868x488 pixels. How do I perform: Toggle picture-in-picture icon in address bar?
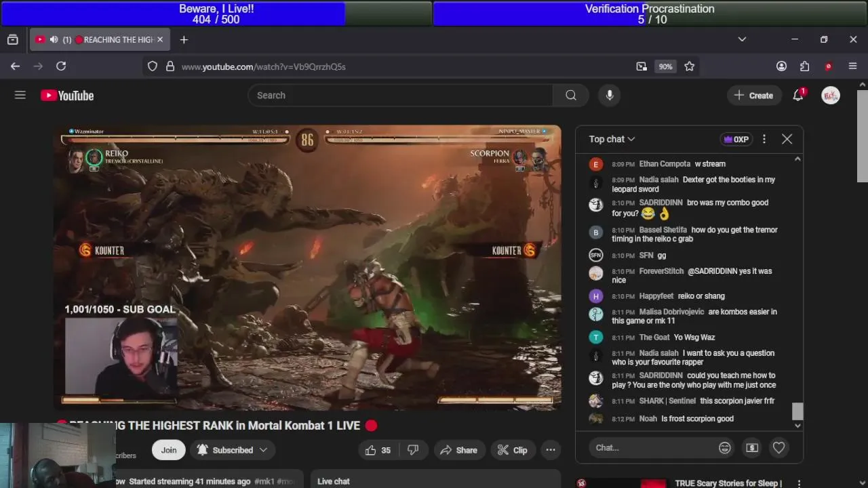point(642,66)
